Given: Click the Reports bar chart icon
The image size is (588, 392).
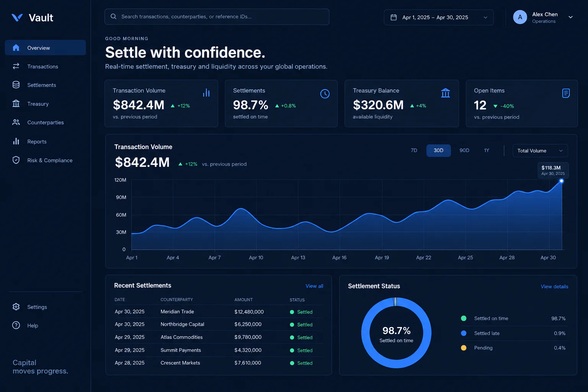Looking at the screenshot, I should pos(16,141).
